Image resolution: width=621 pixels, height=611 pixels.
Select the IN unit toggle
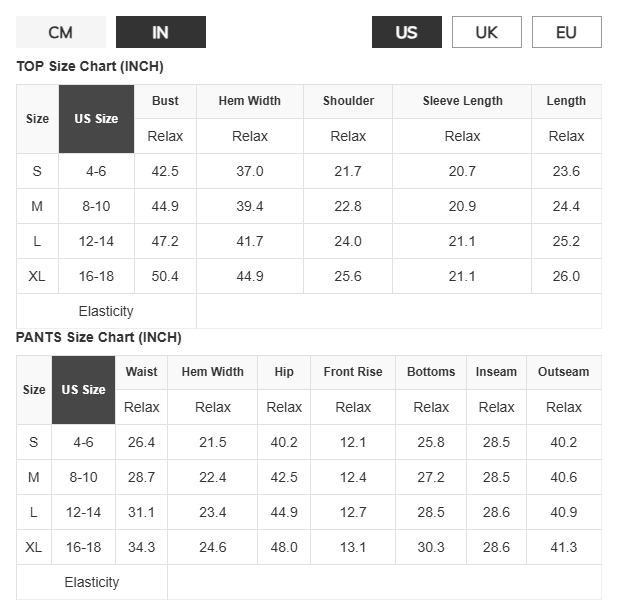tap(161, 32)
